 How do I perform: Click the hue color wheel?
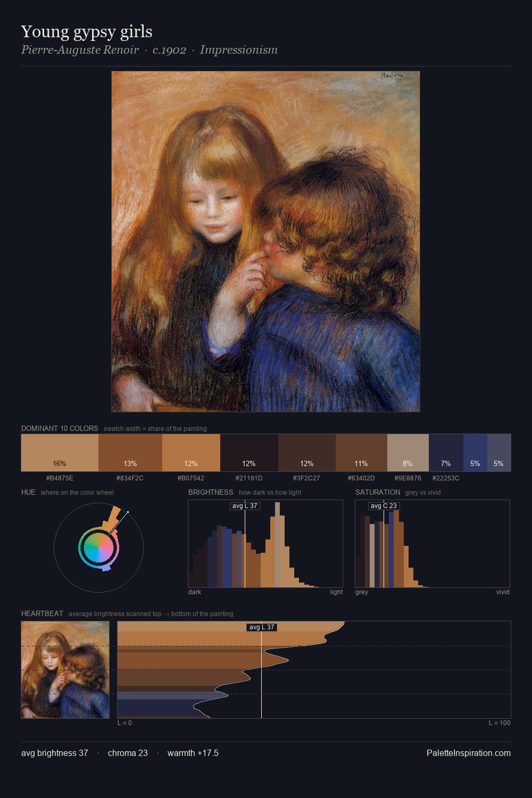98,547
